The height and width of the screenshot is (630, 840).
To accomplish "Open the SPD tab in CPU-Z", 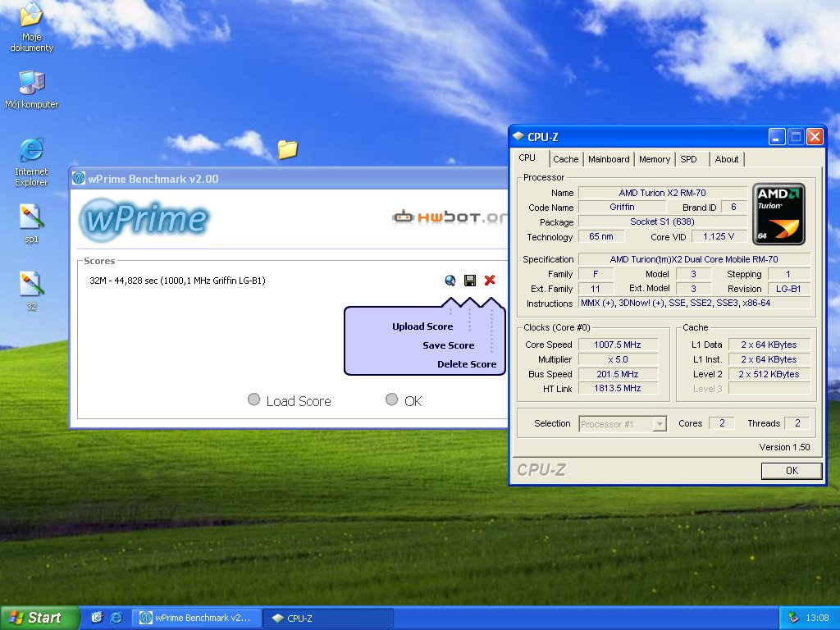I will (x=688, y=159).
